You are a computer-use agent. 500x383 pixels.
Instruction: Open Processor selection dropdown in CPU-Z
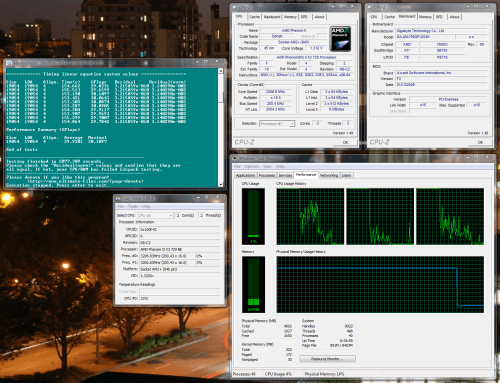coord(277,124)
